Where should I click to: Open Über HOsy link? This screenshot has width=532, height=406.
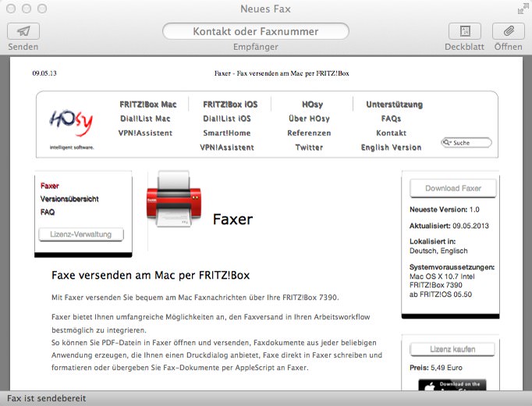click(309, 119)
